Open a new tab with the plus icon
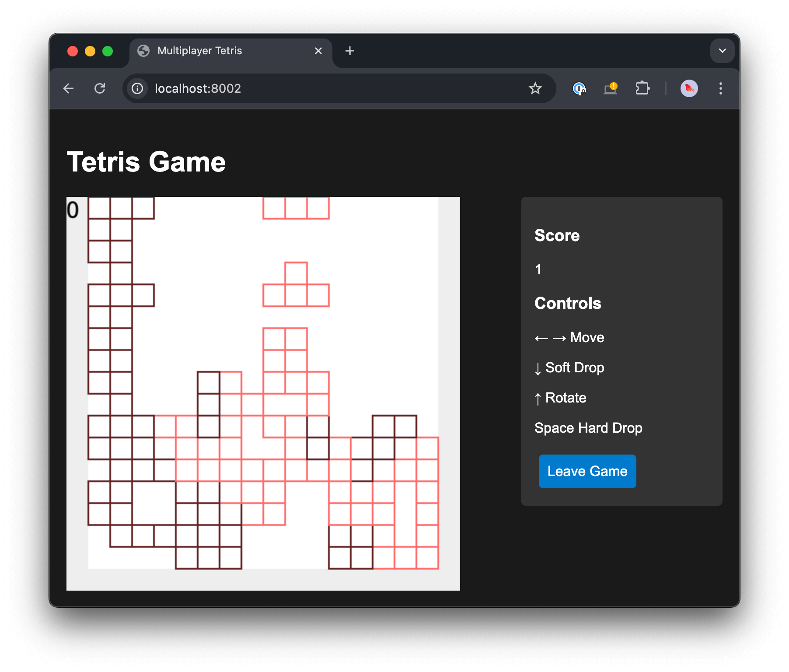Screen dimensions: 789x672 click(x=349, y=51)
